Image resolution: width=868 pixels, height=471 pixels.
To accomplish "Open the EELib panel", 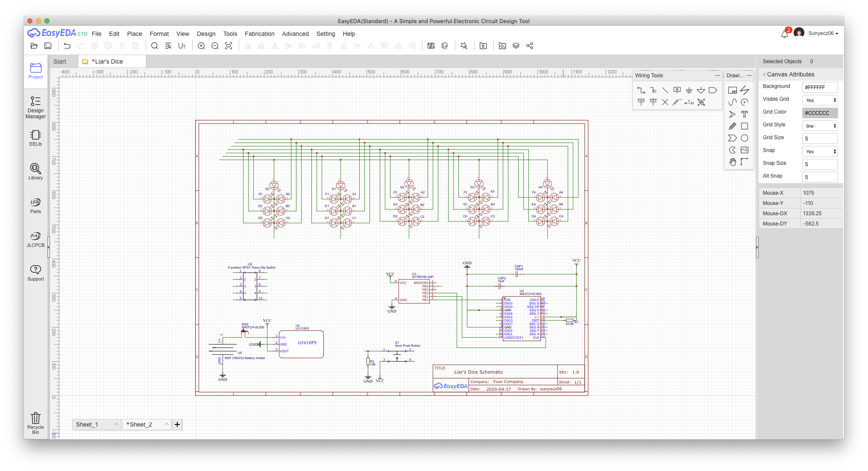I will click(35, 138).
